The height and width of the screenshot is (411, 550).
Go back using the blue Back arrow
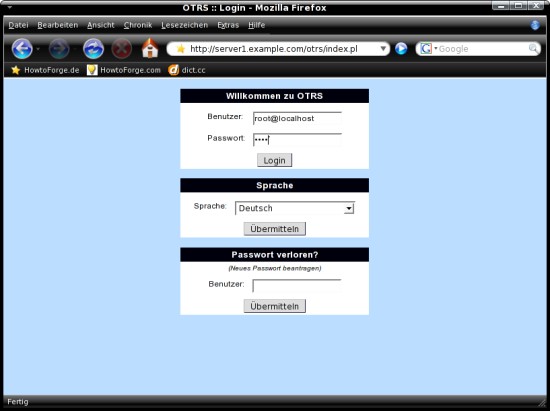[22, 48]
